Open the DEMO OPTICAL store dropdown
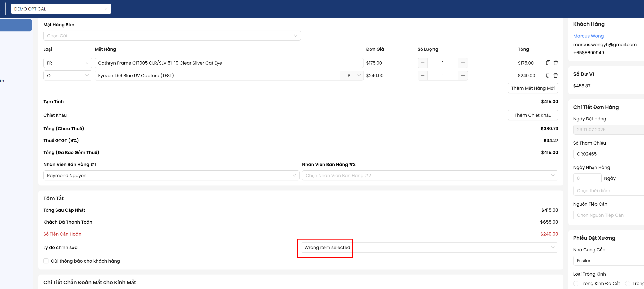 (x=61, y=9)
